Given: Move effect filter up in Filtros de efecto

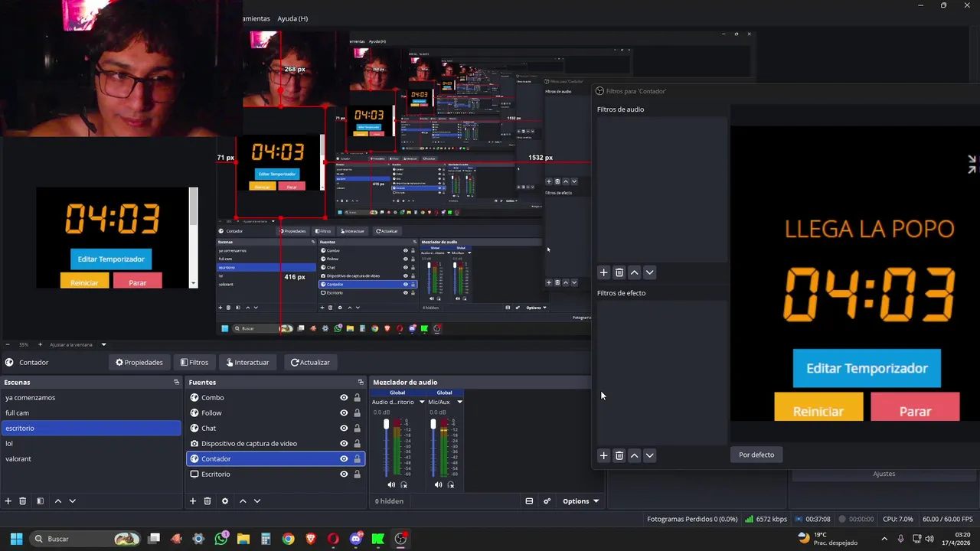Looking at the screenshot, I should (634, 455).
